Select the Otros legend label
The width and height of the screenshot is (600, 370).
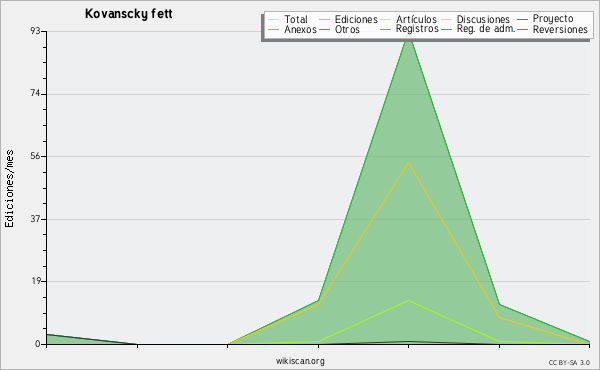(x=347, y=29)
